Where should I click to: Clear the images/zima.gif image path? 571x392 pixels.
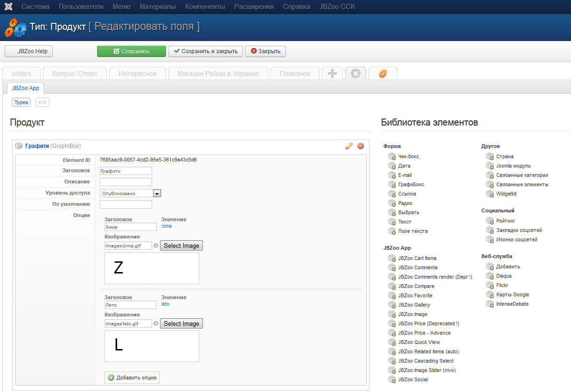(156, 245)
